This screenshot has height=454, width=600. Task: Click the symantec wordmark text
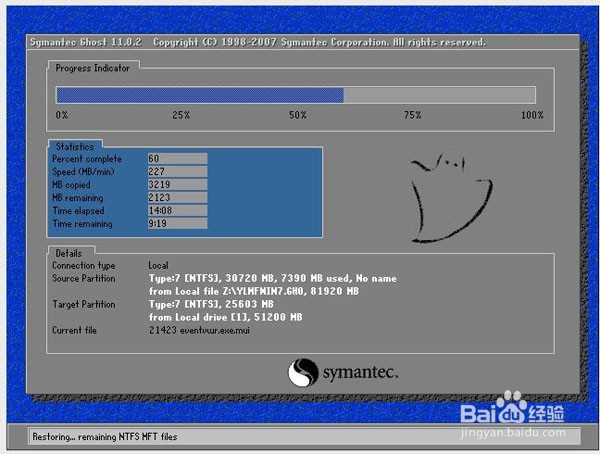coord(360,372)
